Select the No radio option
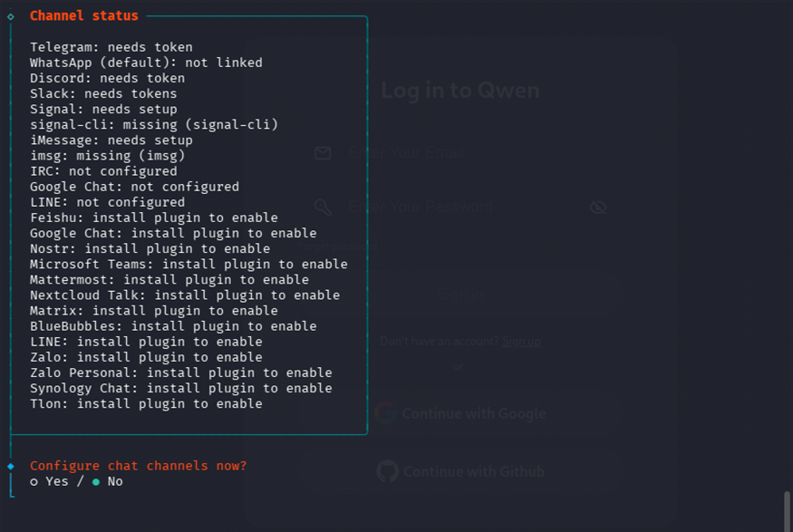This screenshot has height=532, width=793. pyautogui.click(x=108, y=481)
